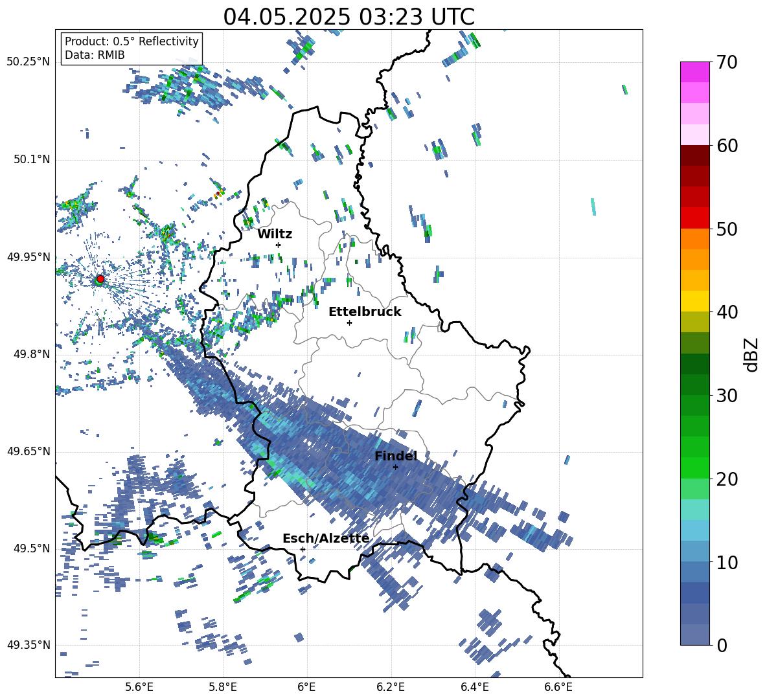Click the dBZ colorbar axis label
767x700 pixels.
pyautogui.click(x=750, y=354)
